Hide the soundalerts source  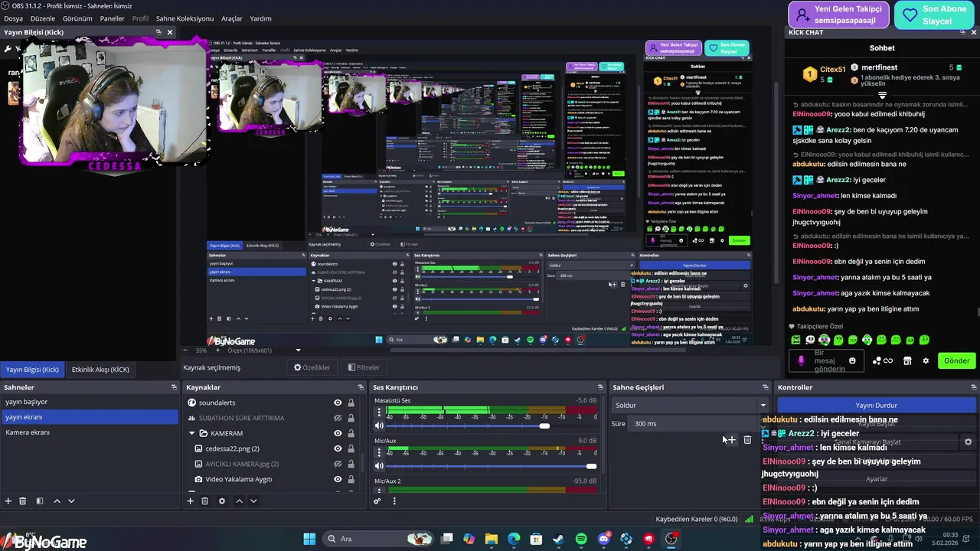(338, 403)
